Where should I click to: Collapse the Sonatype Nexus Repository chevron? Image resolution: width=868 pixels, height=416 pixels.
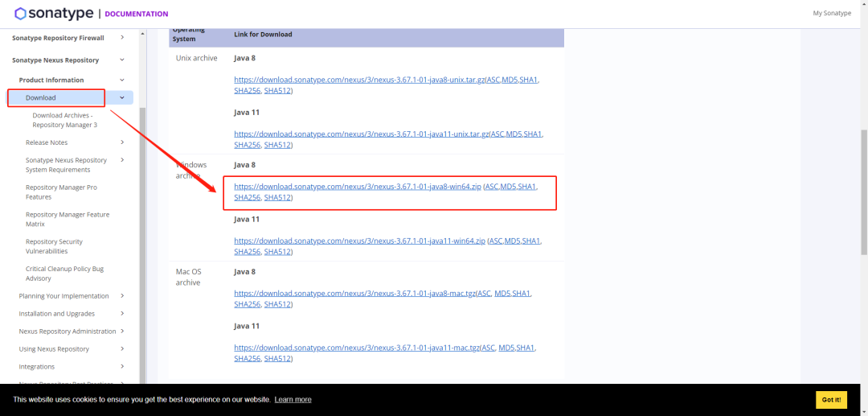point(122,60)
